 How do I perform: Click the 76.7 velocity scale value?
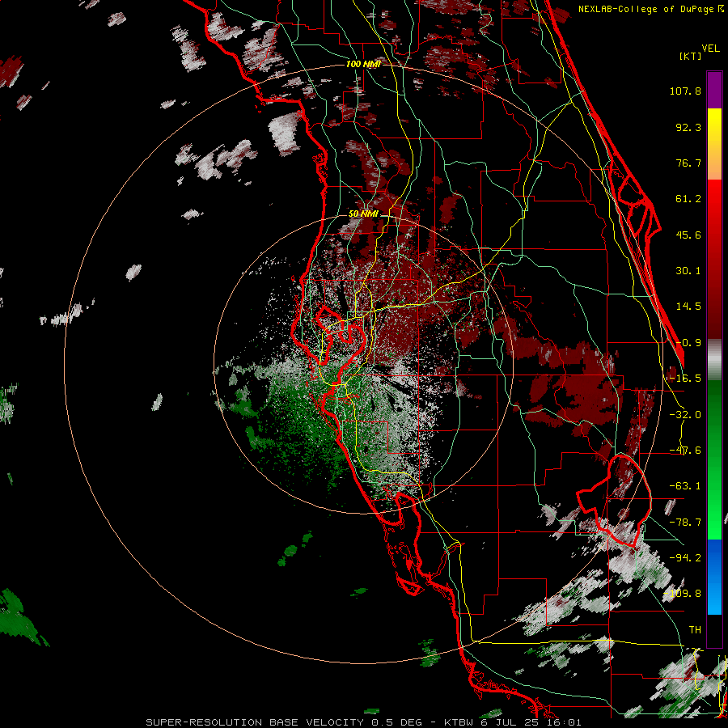pyautogui.click(x=688, y=163)
